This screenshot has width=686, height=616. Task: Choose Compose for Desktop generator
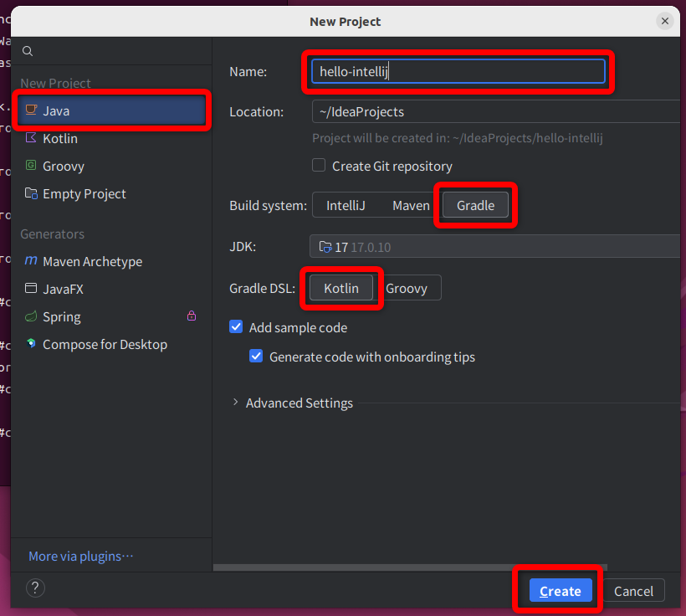coord(111,344)
